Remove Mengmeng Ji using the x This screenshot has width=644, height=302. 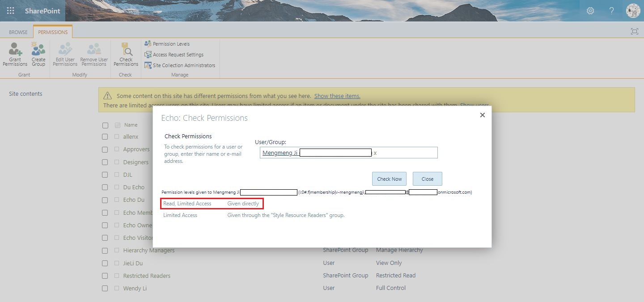(375, 153)
